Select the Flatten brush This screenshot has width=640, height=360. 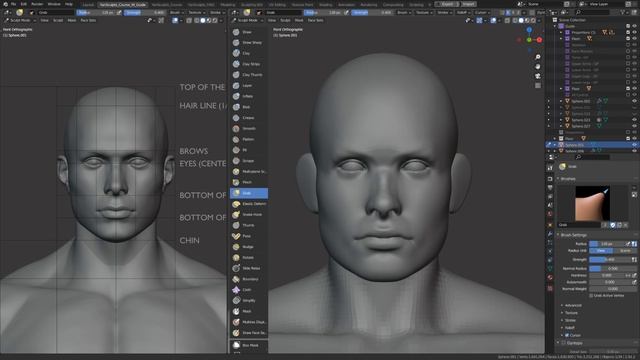249,139
